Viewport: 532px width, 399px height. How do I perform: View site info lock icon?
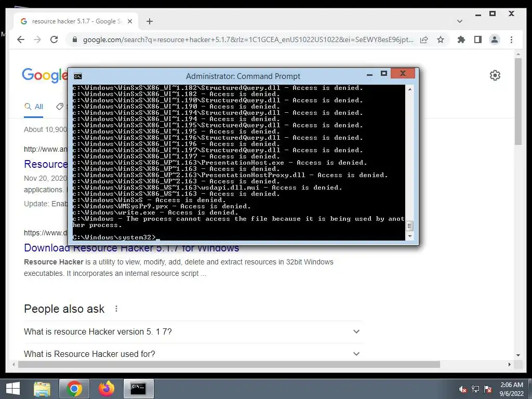click(x=75, y=39)
